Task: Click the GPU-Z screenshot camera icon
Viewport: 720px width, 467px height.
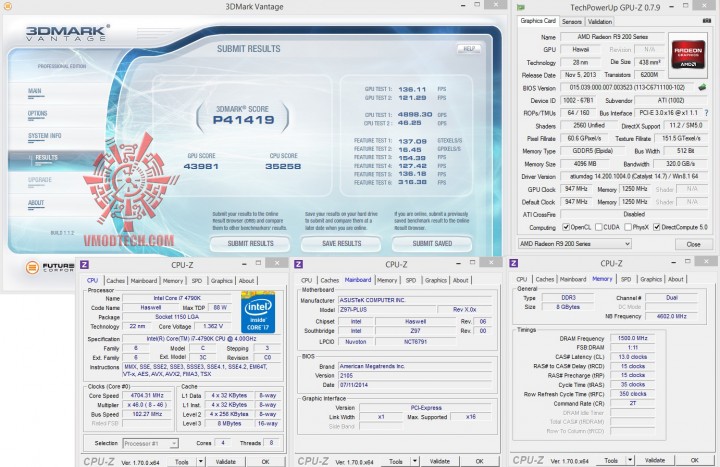Action: pyautogui.click(x=707, y=21)
